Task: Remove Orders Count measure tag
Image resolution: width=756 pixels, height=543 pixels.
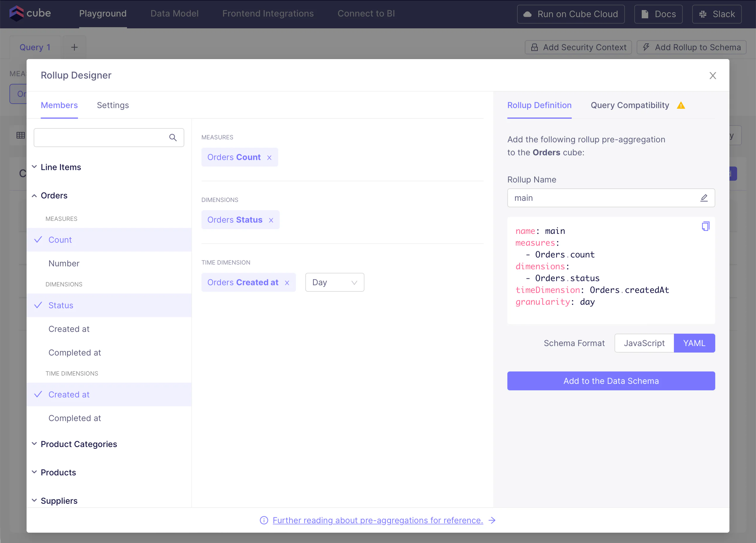Action: point(269,158)
